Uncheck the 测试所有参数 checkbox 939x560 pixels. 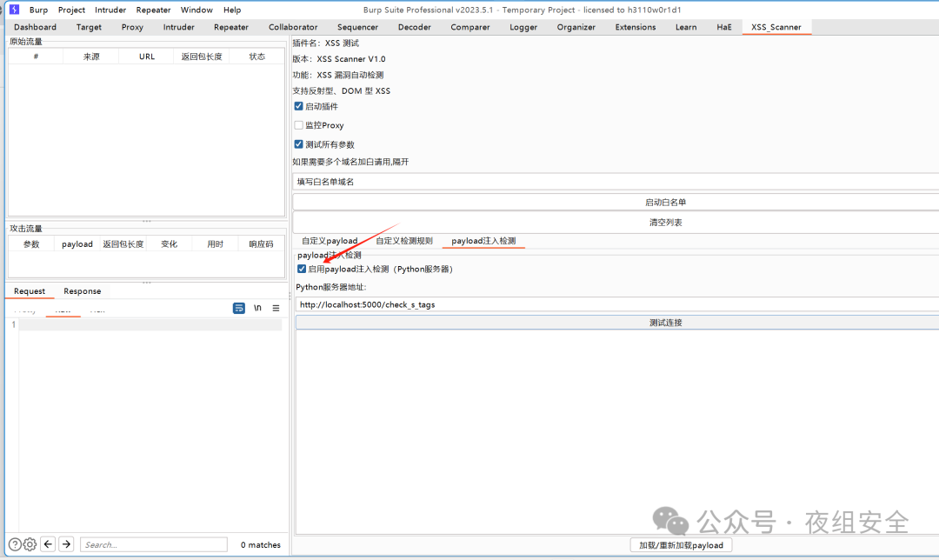pyautogui.click(x=298, y=143)
